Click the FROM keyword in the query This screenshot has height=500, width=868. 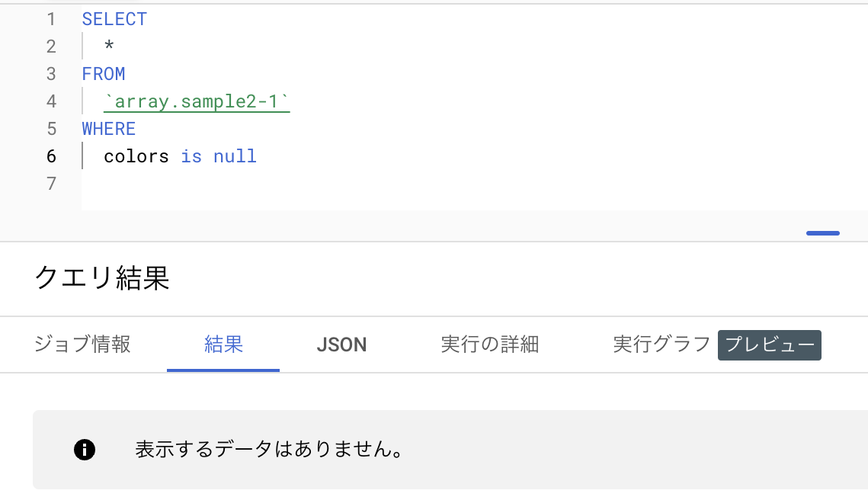click(x=104, y=74)
